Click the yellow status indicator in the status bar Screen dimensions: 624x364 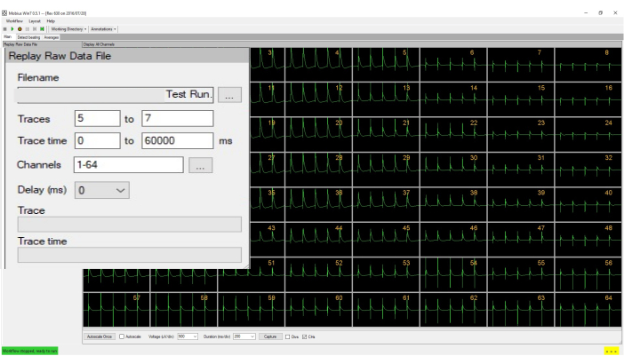pyautogui.click(x=611, y=352)
